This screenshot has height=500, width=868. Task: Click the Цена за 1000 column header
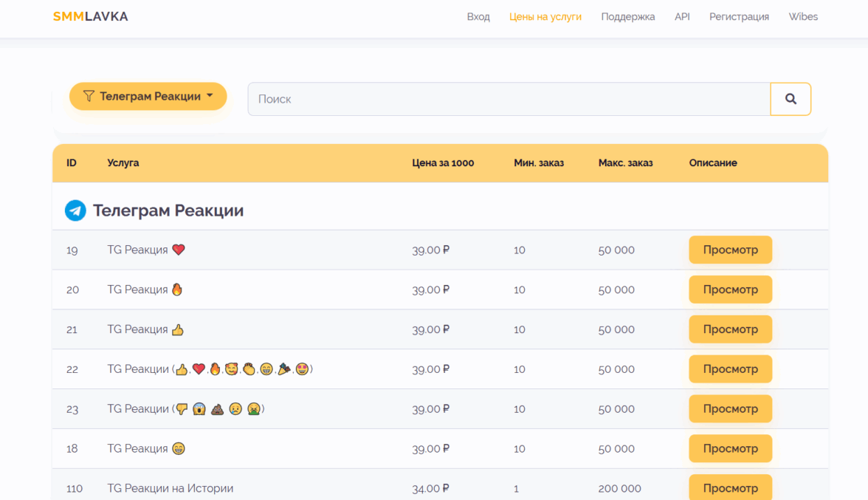click(x=443, y=162)
